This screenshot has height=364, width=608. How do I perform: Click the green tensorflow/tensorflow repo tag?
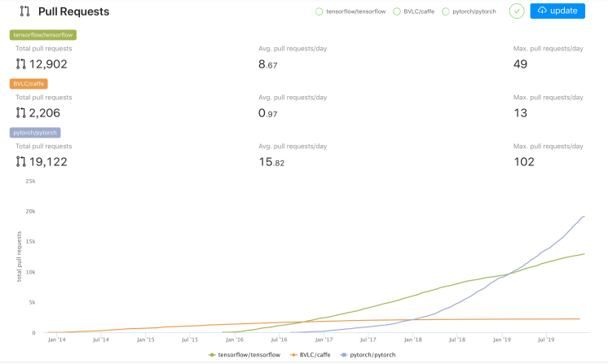tap(43, 35)
